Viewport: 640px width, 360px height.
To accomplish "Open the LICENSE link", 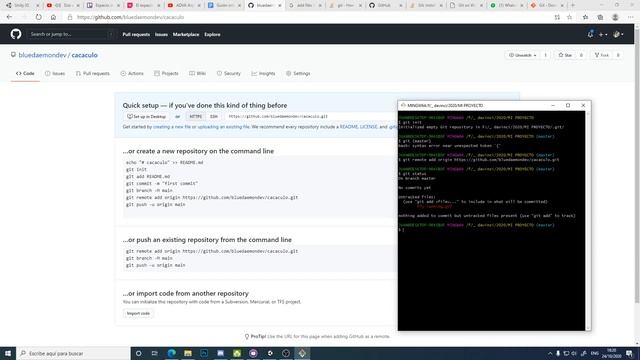I will 368,127.
